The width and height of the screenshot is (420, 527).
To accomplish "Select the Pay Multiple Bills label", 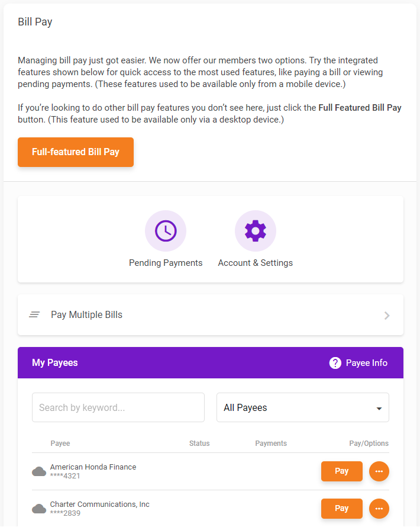I will pos(86,314).
